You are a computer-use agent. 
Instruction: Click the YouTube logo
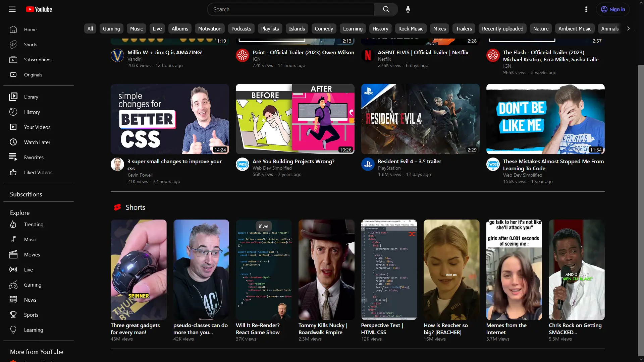pos(39,9)
